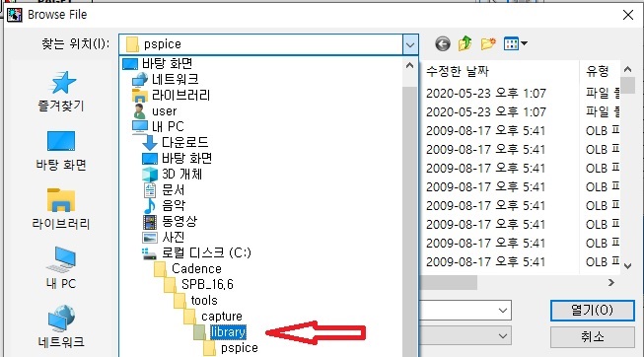Click the horizontal scrollbar right arrow
The width and height of the screenshot is (644, 357).
pyautogui.click(x=611, y=283)
